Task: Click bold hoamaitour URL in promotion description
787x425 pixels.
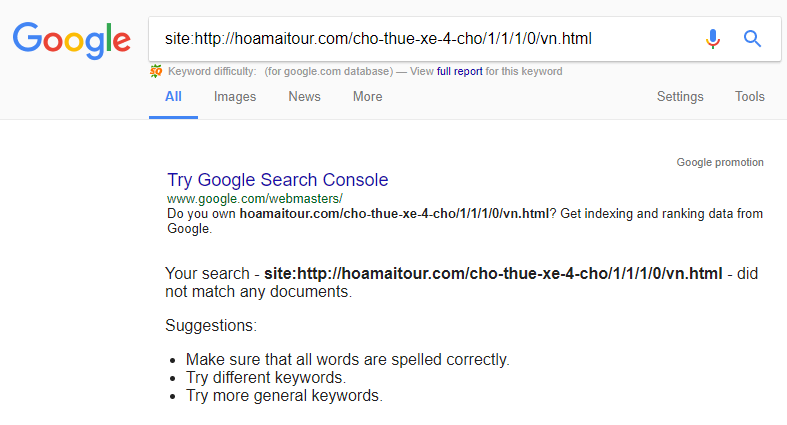Action: click(394, 214)
